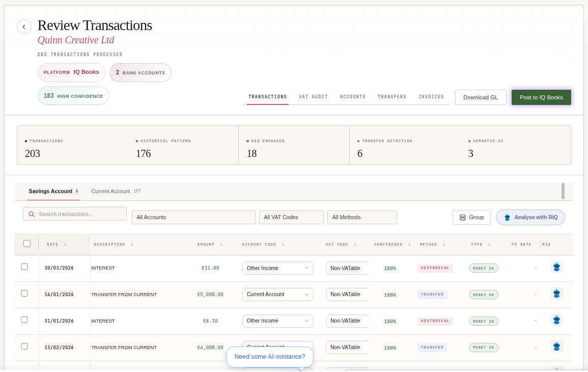Switch to Current Account tab
Screen dimensions: 588x372
click(x=116, y=192)
